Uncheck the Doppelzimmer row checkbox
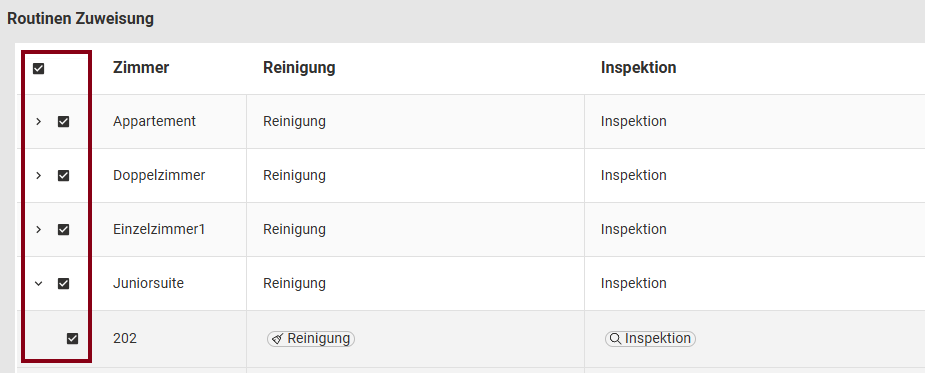The width and height of the screenshot is (925, 373). pos(63,176)
